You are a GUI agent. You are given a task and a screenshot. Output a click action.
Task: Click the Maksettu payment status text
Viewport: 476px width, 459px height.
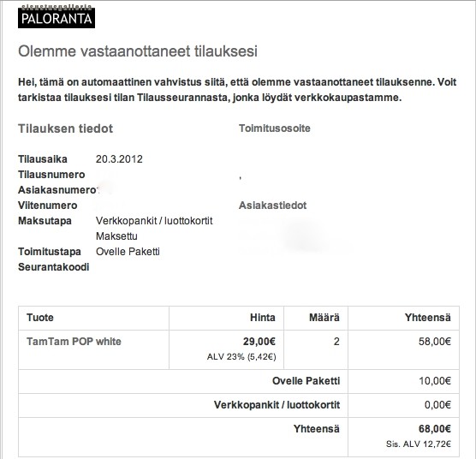(x=116, y=236)
